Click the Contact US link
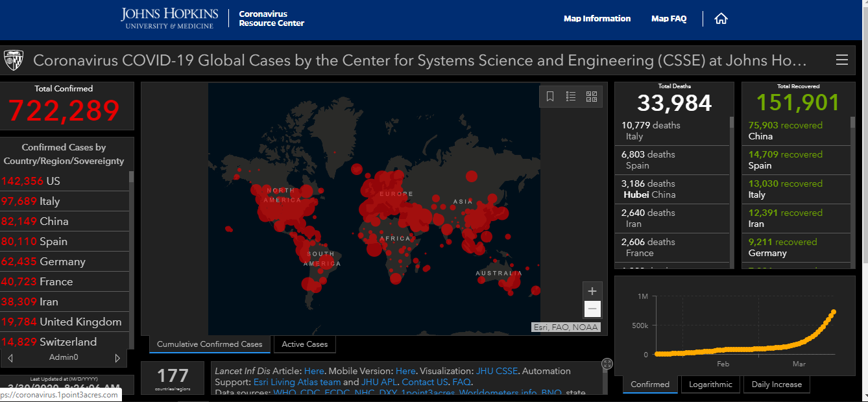The image size is (868, 402). coord(425,383)
